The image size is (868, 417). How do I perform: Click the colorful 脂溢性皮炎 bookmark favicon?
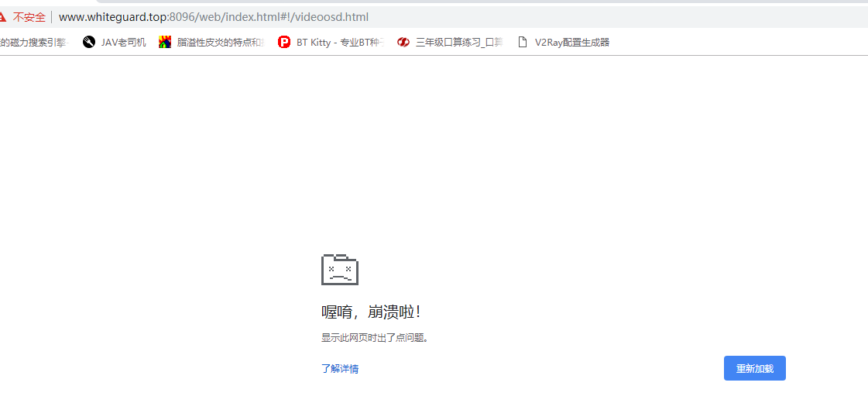coord(164,42)
